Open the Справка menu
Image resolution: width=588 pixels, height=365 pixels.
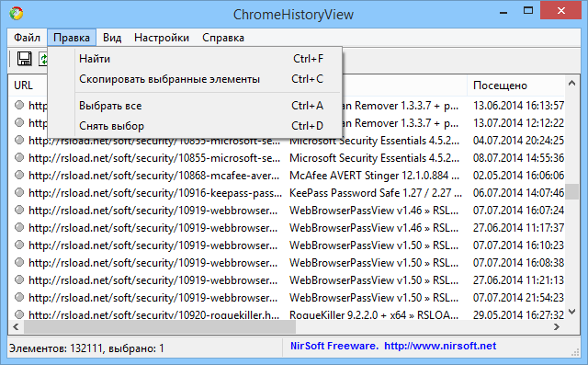tap(223, 38)
